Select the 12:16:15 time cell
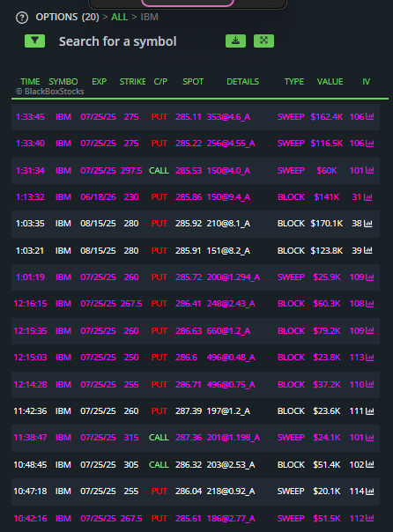The height and width of the screenshot is (532, 393). pyautogui.click(x=30, y=303)
